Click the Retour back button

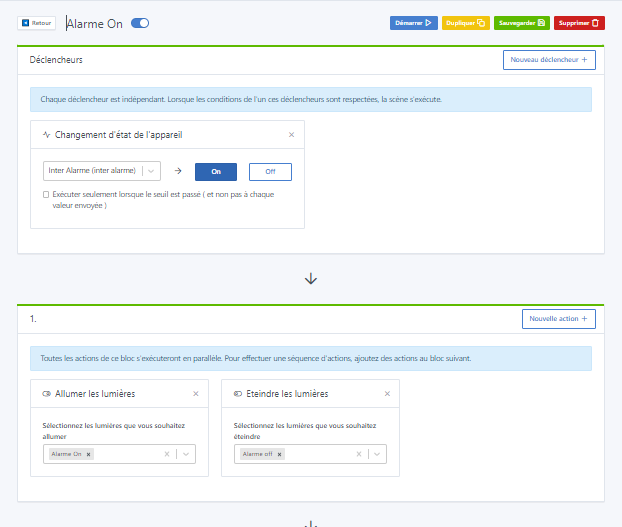click(x=36, y=22)
